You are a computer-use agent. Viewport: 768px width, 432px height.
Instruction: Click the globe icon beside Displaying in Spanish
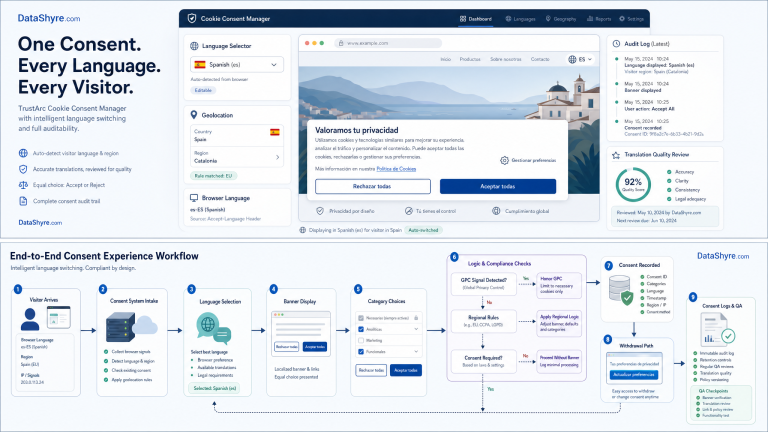303,230
